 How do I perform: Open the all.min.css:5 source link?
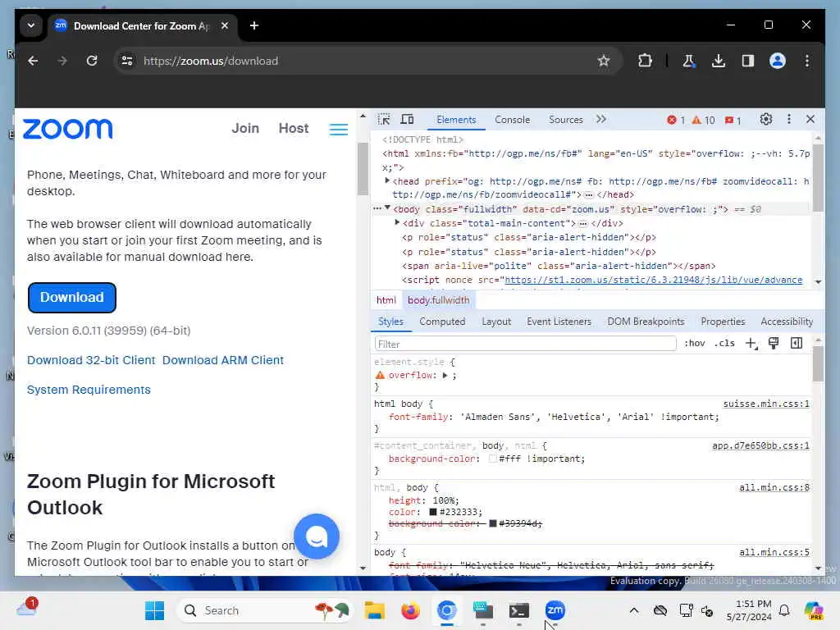point(774,552)
